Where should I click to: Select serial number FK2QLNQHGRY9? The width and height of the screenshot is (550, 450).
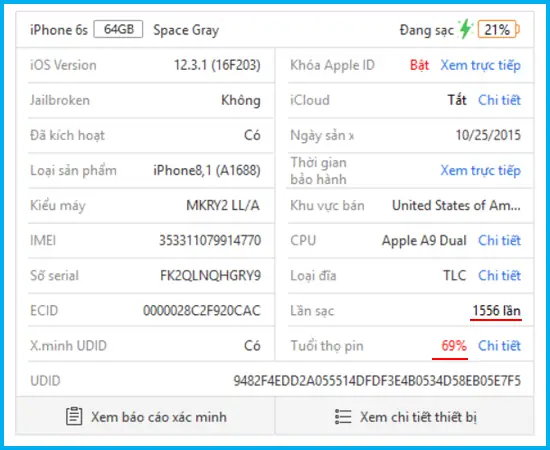coord(210,276)
